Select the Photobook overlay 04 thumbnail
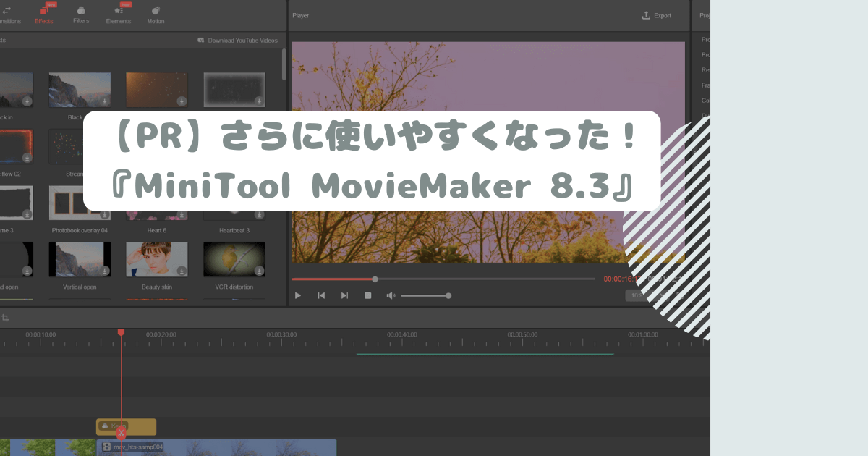Image resolution: width=868 pixels, height=456 pixels. 80,203
